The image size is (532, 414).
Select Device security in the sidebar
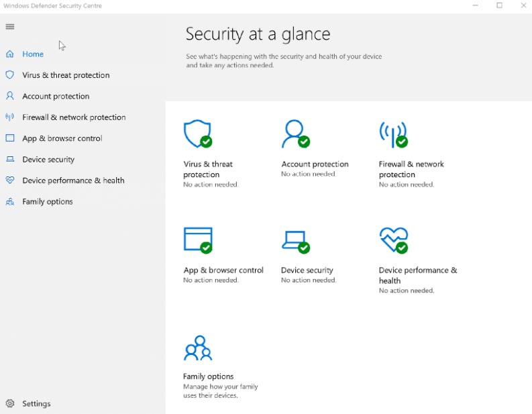(x=48, y=160)
